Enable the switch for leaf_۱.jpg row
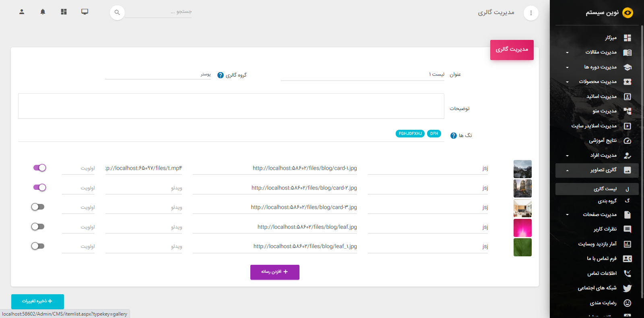This screenshot has width=644, height=318. point(38,246)
